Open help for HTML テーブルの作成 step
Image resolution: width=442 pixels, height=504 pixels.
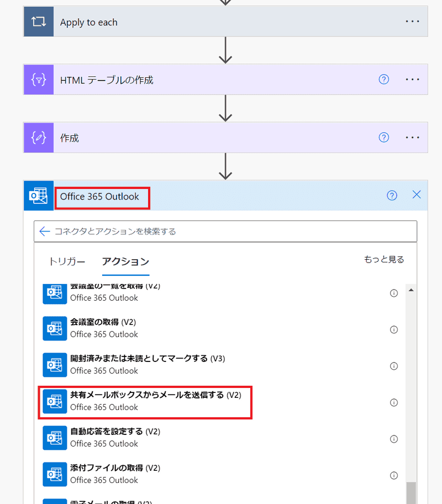coord(384,80)
